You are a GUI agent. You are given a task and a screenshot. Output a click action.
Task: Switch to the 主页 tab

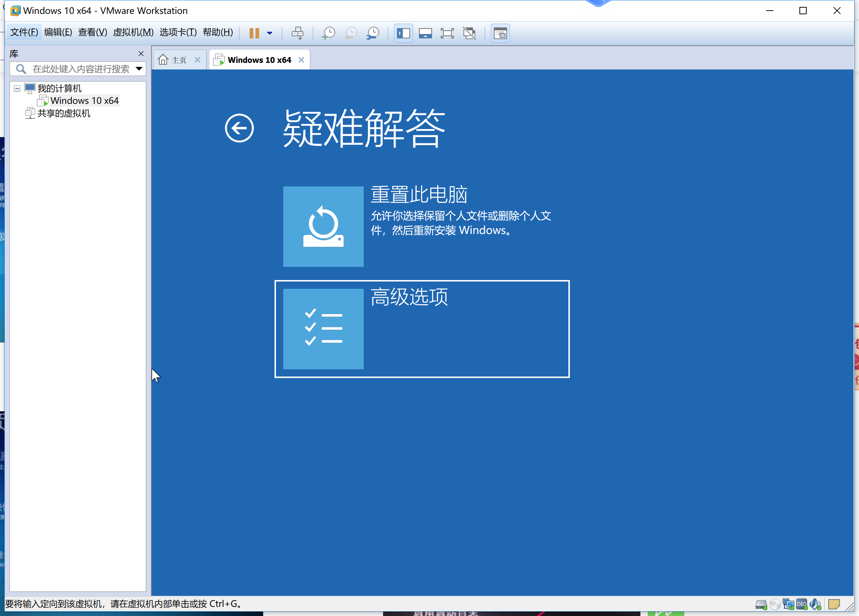(x=178, y=60)
